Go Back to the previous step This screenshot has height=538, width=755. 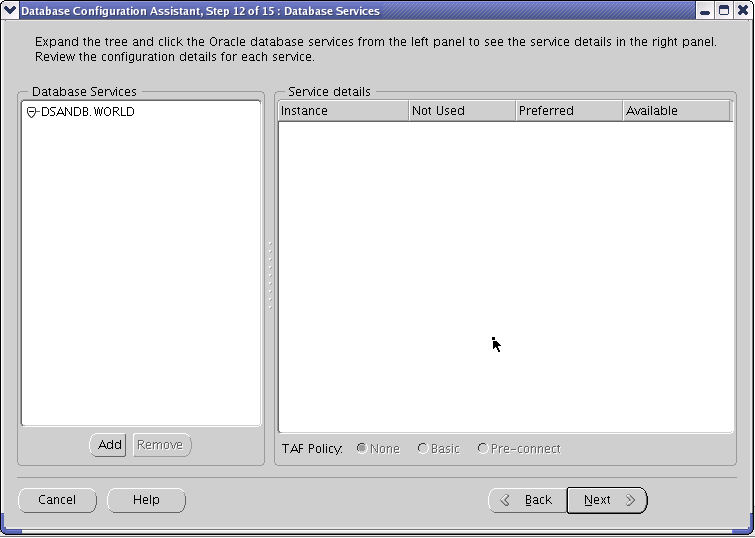(527, 500)
